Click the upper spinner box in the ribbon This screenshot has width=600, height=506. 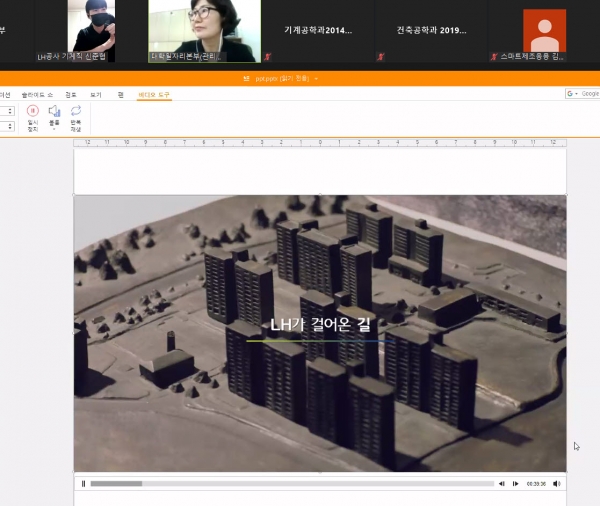(x=7, y=111)
